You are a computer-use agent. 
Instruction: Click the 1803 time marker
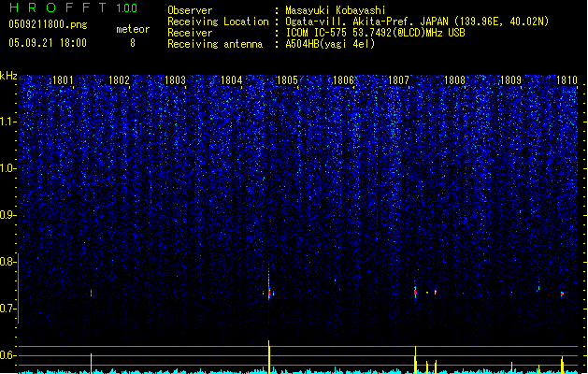click(x=175, y=80)
